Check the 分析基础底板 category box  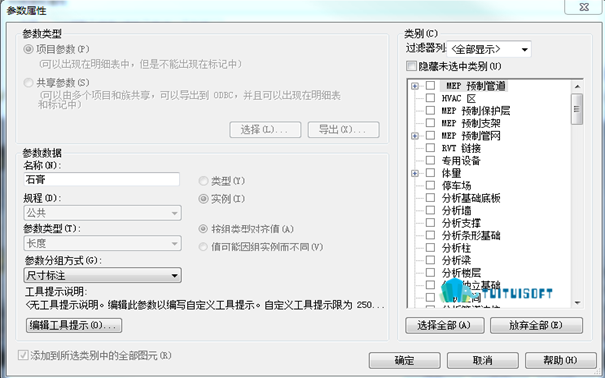click(430, 198)
